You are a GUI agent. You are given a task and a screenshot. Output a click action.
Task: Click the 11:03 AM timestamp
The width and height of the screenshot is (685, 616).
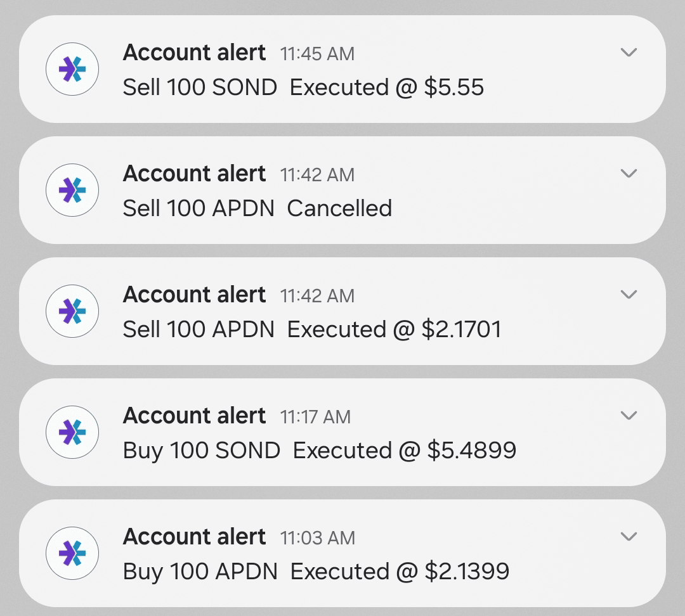(x=317, y=538)
